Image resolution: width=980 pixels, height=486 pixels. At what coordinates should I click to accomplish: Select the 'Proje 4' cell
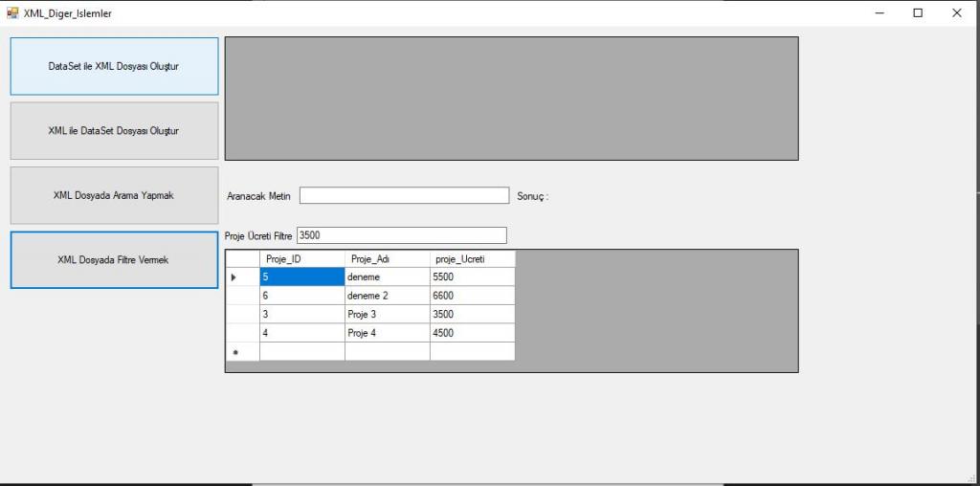coord(387,333)
